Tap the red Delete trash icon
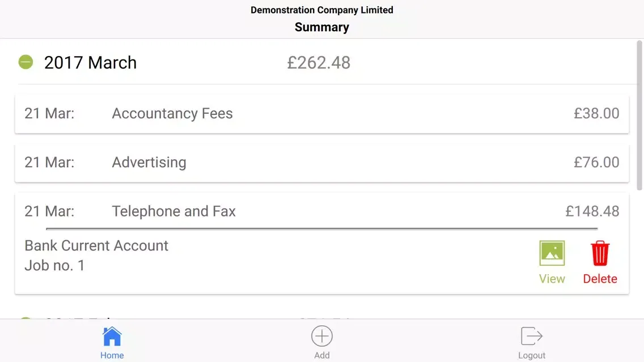This screenshot has width=644, height=362. point(600,253)
